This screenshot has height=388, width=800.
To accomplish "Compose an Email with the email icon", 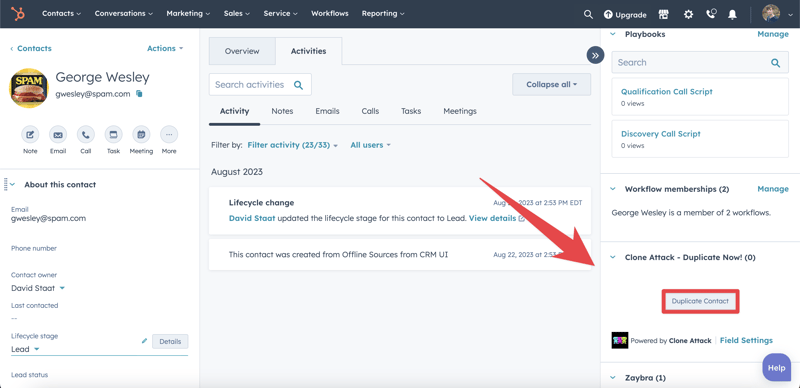I will click(x=58, y=135).
